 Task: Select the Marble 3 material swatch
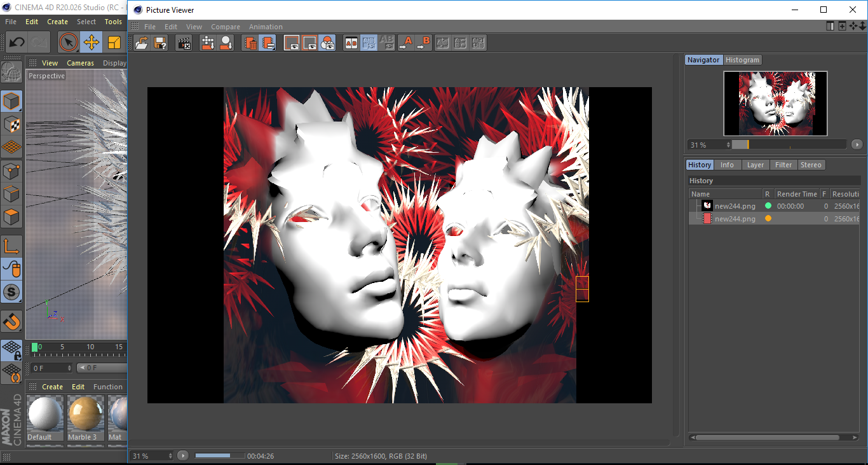[86, 418]
